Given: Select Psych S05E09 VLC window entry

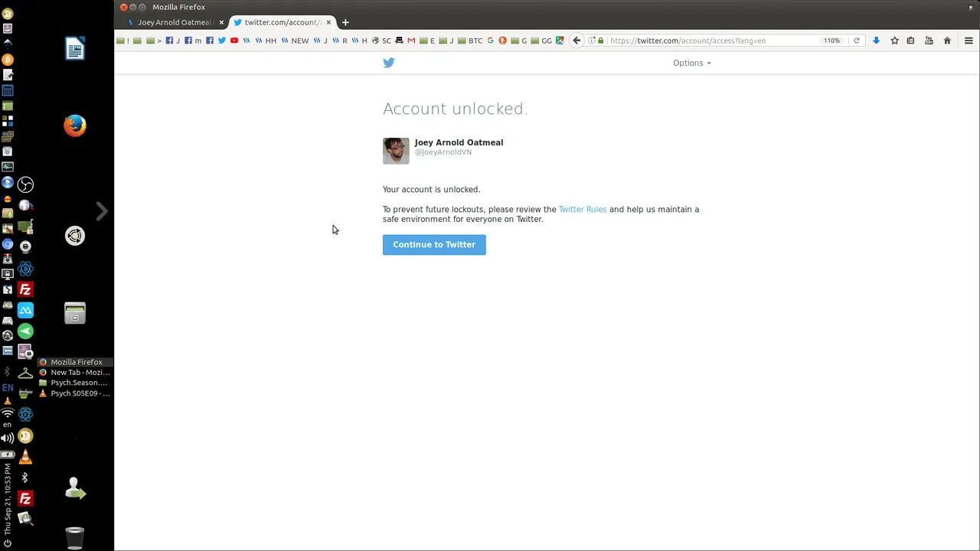Looking at the screenshot, I should tap(75, 393).
